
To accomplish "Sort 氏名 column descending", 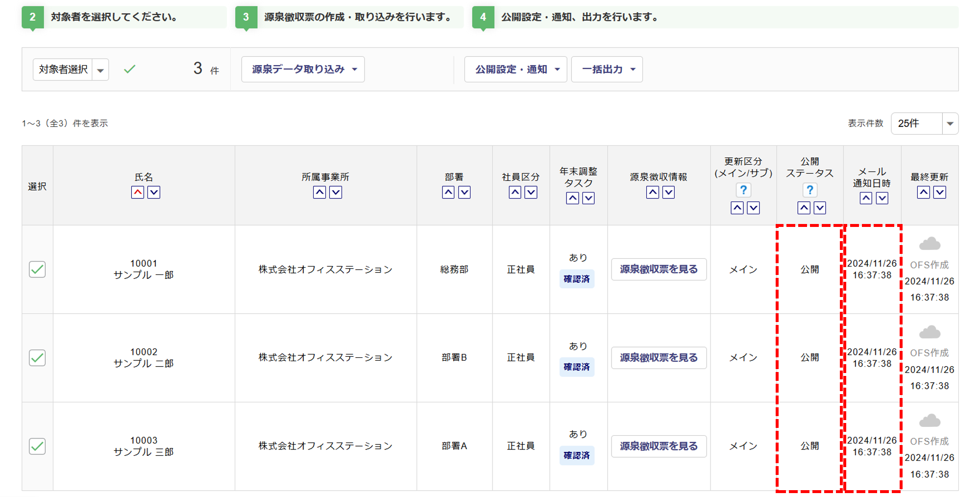I will (x=154, y=193).
